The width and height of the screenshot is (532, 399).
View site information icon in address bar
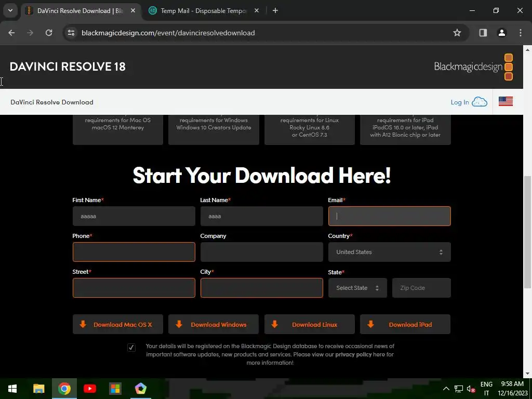click(71, 33)
